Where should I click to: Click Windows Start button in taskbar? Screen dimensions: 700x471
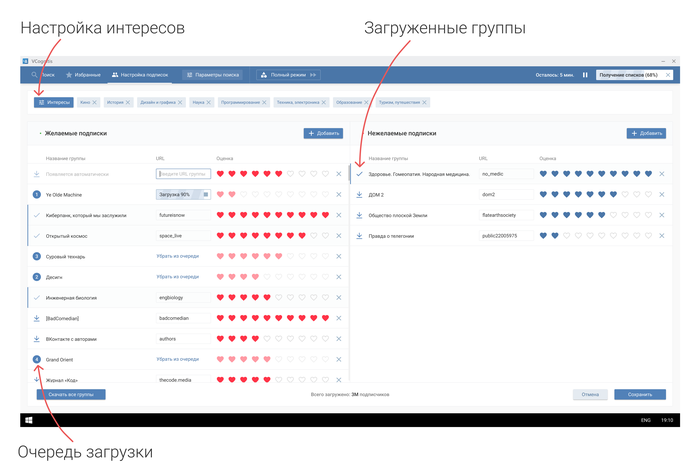29,420
